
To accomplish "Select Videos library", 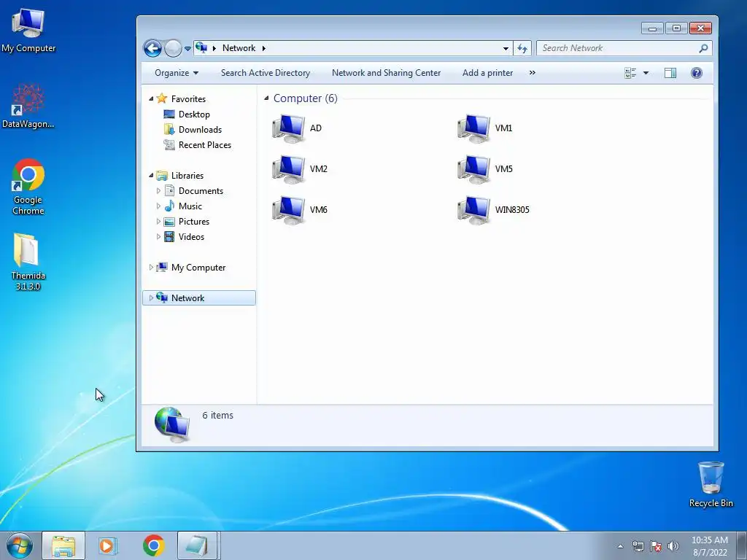I will coord(191,237).
